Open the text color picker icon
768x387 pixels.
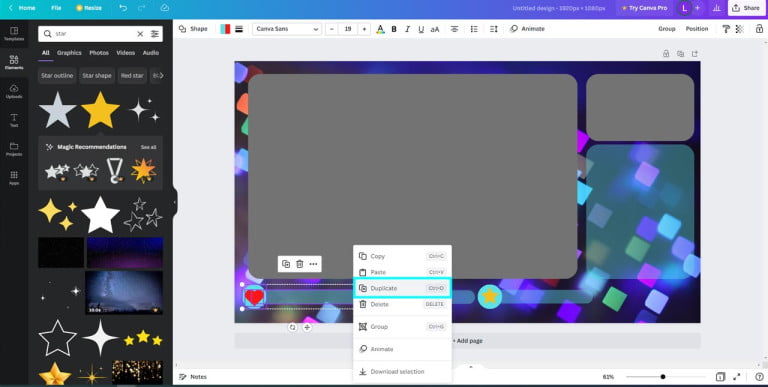click(x=380, y=29)
